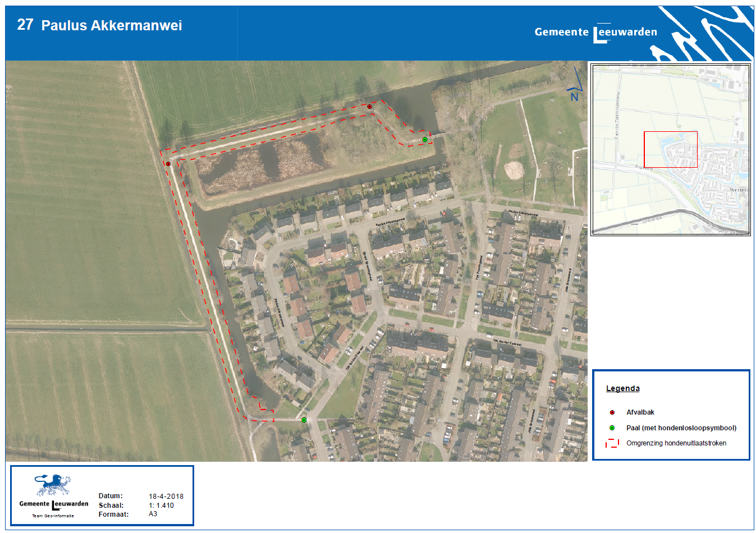The height and width of the screenshot is (533, 756).
Task: Click "Omgrenzing hondenuitlaatstroken" legend label
Action: point(676,443)
